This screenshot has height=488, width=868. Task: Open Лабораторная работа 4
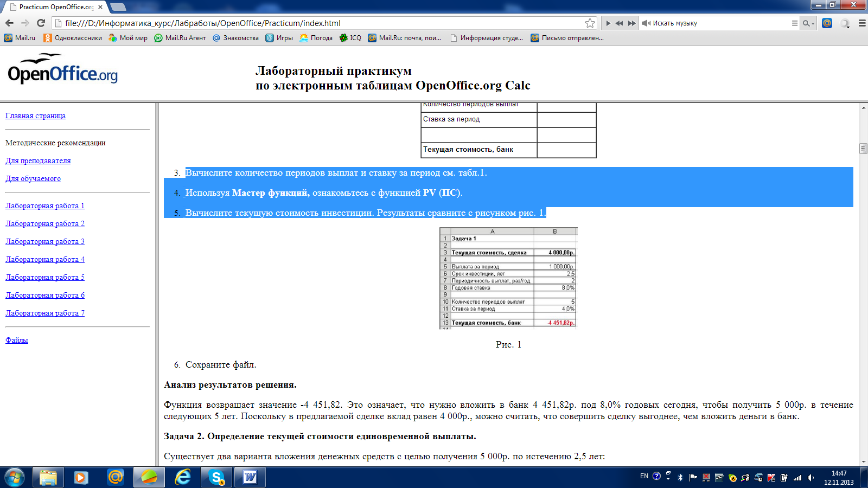coord(45,259)
